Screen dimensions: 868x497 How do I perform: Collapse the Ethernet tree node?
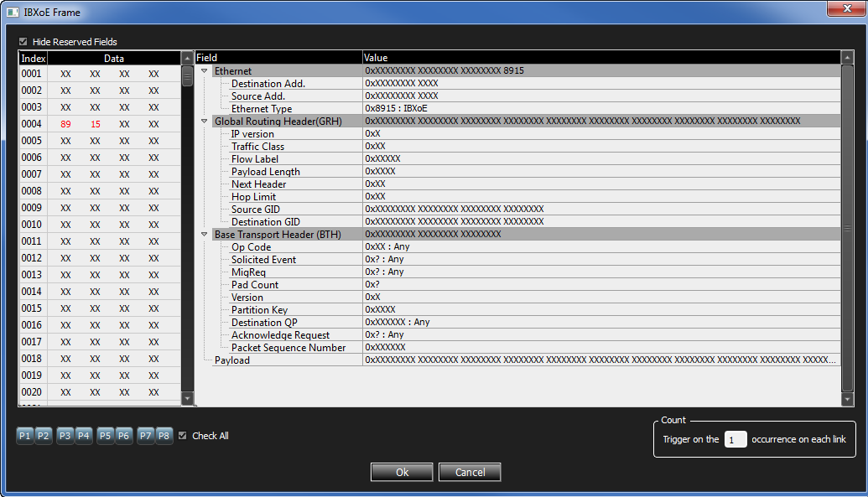click(x=205, y=71)
